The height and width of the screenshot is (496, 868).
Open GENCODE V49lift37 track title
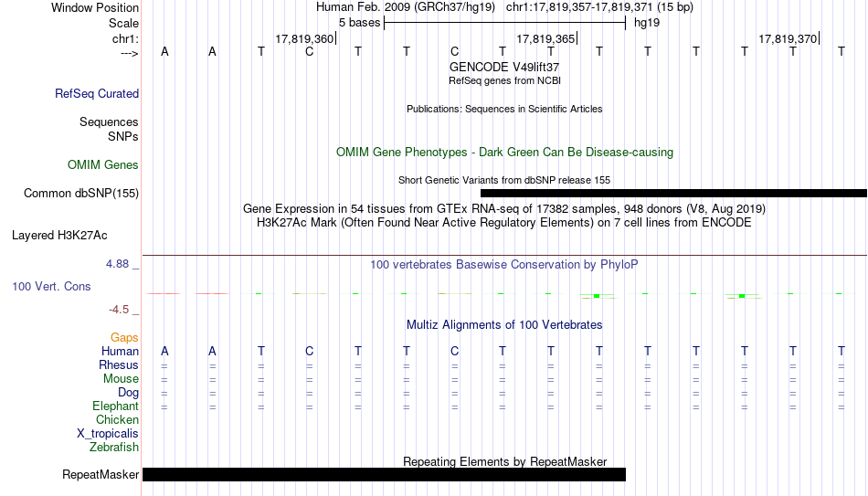(x=504, y=67)
